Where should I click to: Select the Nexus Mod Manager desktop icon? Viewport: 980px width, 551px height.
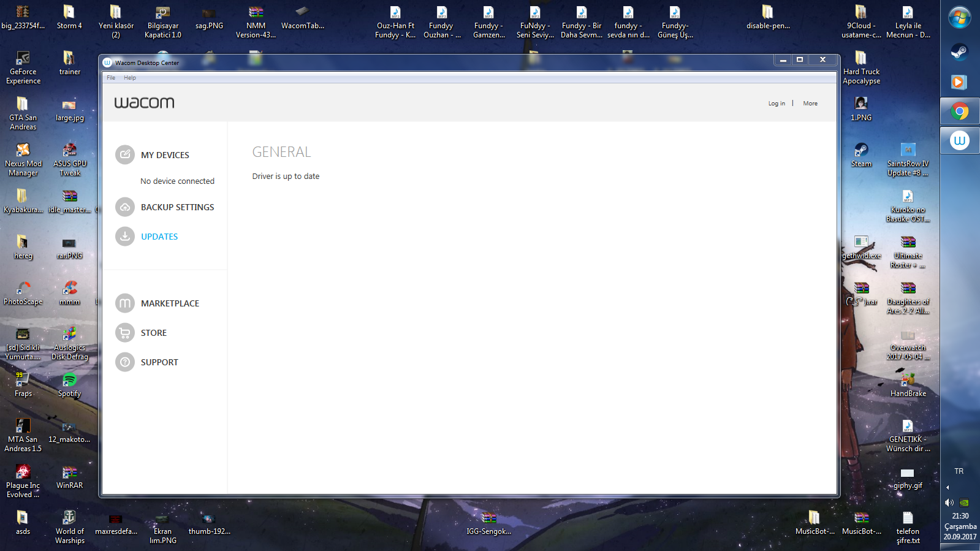(x=23, y=159)
